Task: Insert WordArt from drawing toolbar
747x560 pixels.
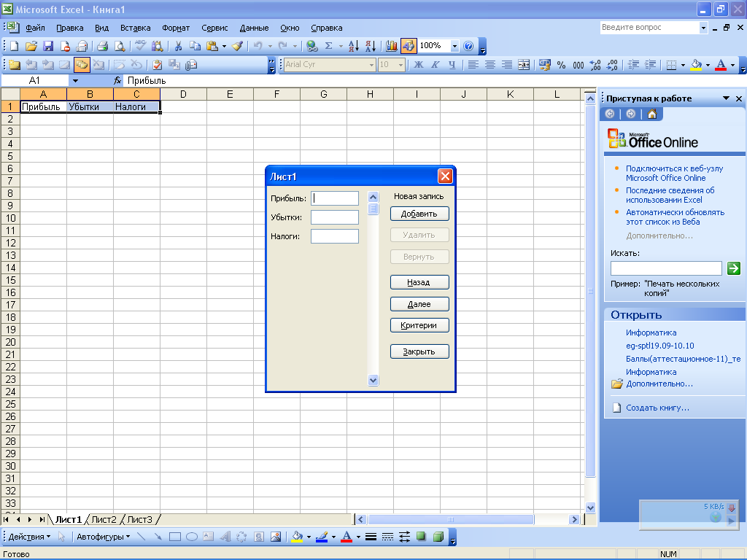Action: click(x=225, y=537)
